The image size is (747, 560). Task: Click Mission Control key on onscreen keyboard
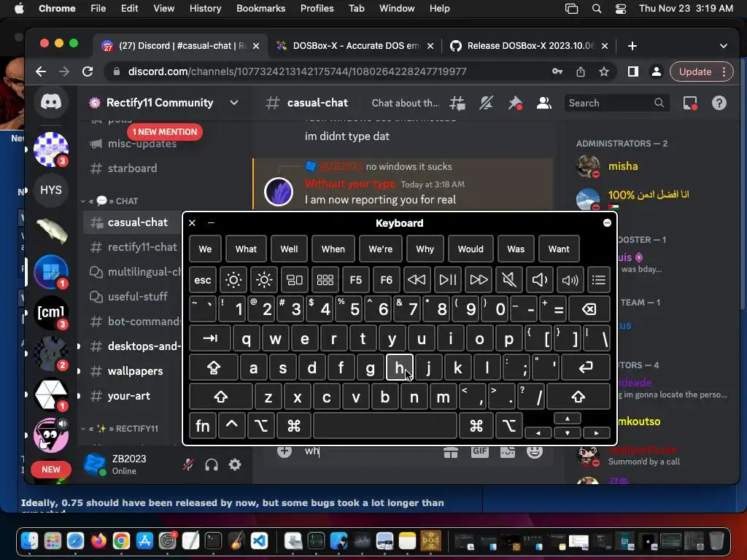click(295, 279)
